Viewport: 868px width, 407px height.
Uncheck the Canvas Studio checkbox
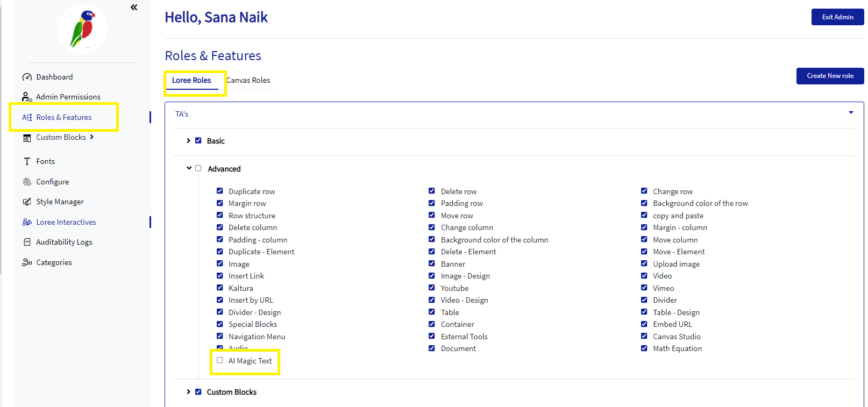[644, 336]
